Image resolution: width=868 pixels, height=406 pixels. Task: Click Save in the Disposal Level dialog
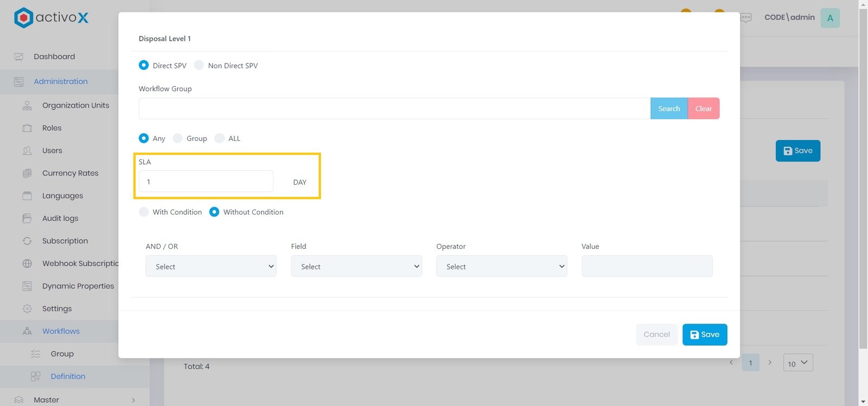click(705, 334)
